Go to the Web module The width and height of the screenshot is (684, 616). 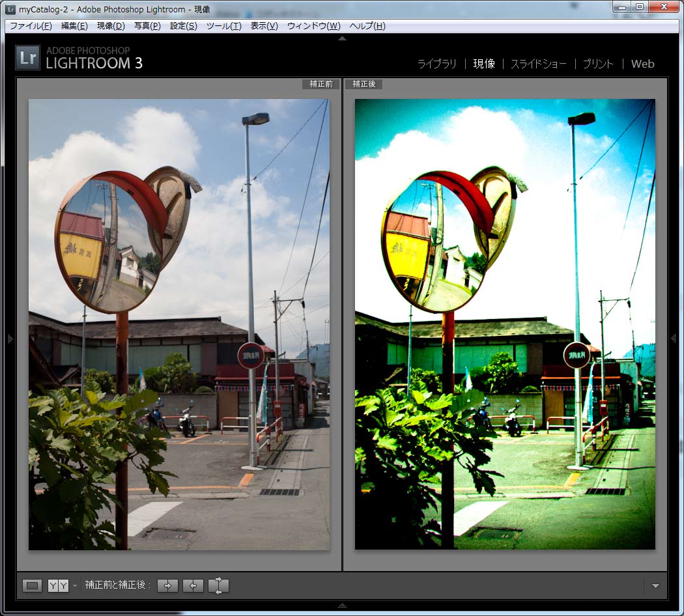click(642, 64)
